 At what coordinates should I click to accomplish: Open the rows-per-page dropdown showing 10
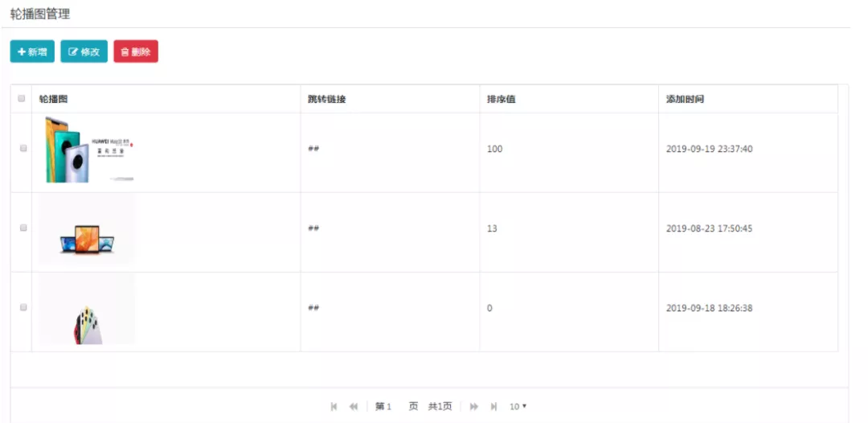click(x=518, y=406)
